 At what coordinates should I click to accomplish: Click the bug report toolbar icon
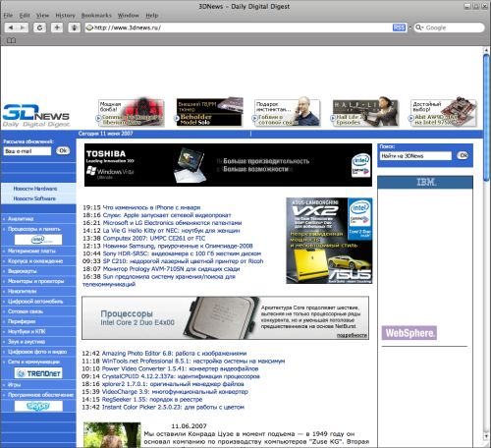coord(75,28)
